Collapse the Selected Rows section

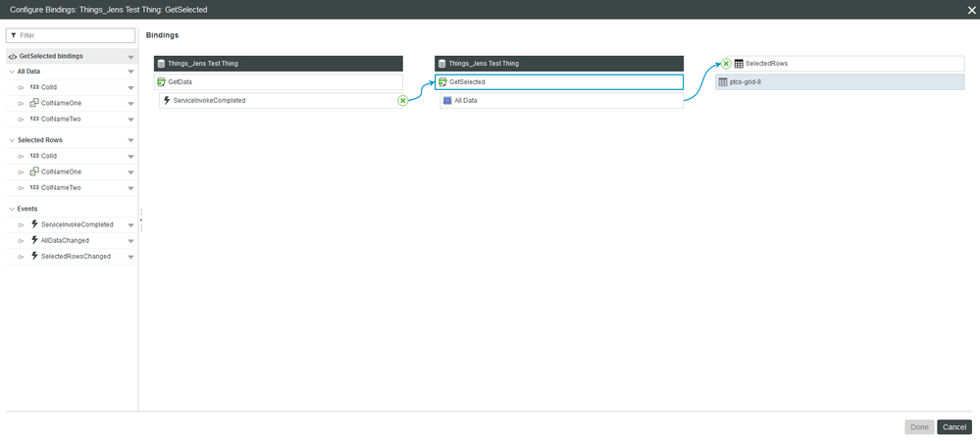(x=12, y=140)
